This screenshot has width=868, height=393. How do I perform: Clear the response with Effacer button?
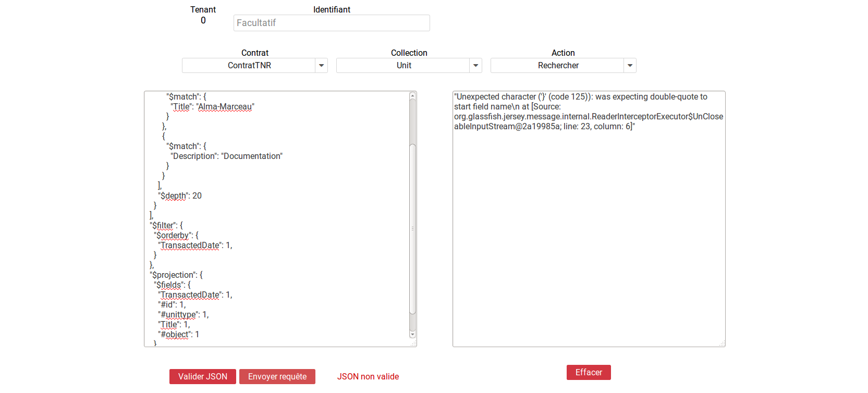click(x=589, y=373)
